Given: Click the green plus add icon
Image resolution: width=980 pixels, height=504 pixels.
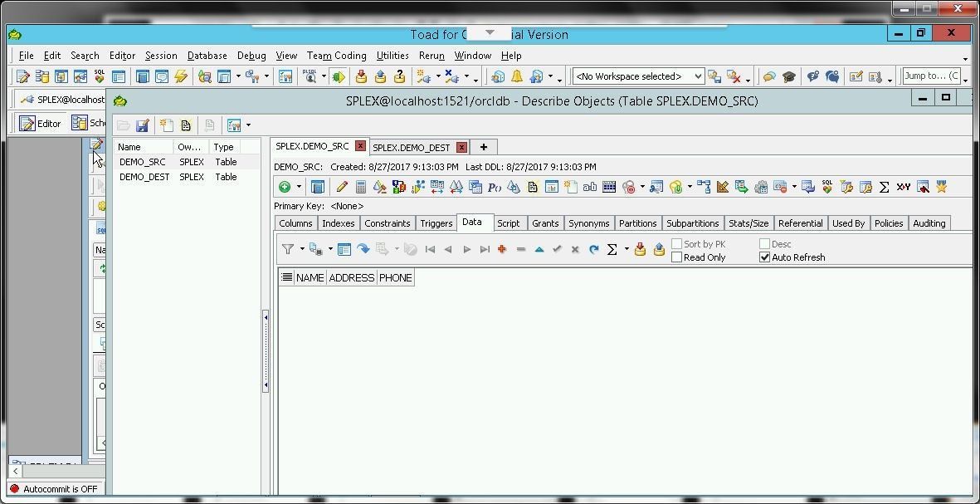Looking at the screenshot, I should tap(285, 186).
